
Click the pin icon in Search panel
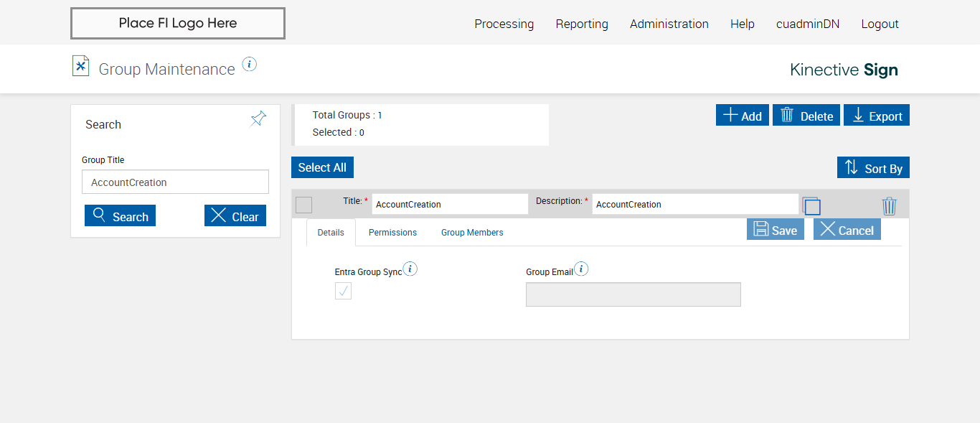point(258,119)
